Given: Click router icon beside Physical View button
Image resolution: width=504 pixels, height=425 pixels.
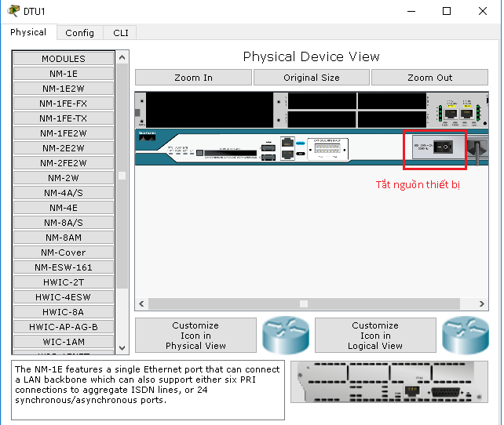Looking at the screenshot, I should click(x=286, y=335).
